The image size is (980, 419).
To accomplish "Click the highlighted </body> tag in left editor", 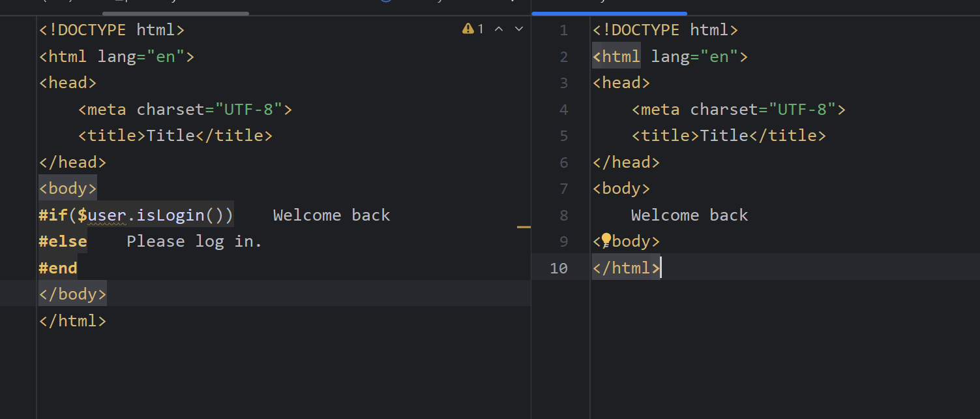I will (x=72, y=294).
